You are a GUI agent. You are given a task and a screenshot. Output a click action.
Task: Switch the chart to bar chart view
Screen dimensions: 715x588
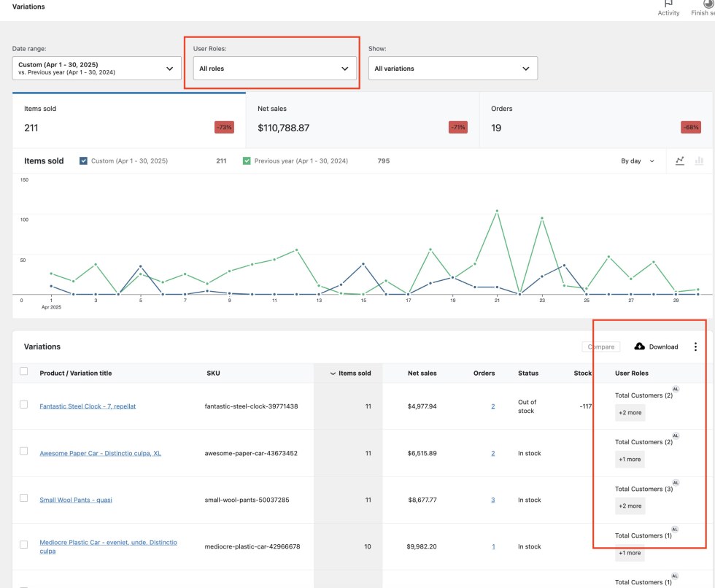click(x=699, y=160)
